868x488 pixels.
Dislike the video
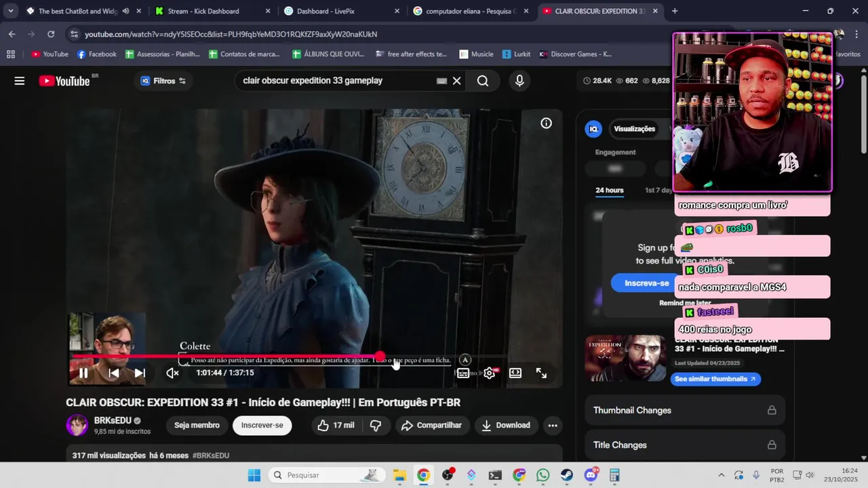point(376,425)
